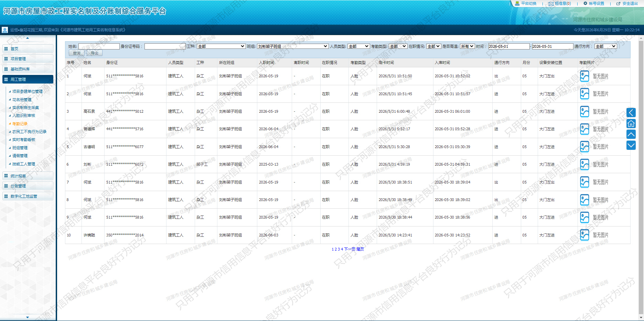Click the home floating button
This screenshot has height=321, width=644.
click(631, 123)
